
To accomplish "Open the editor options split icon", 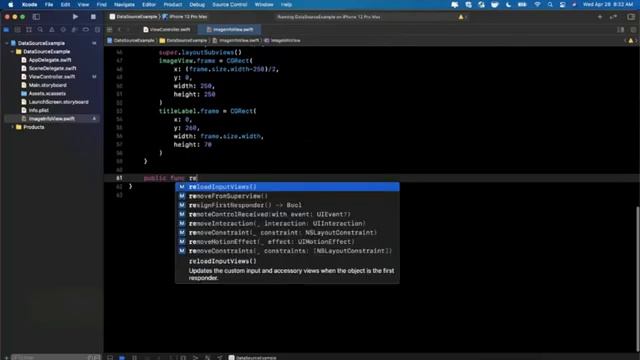I will point(620,29).
